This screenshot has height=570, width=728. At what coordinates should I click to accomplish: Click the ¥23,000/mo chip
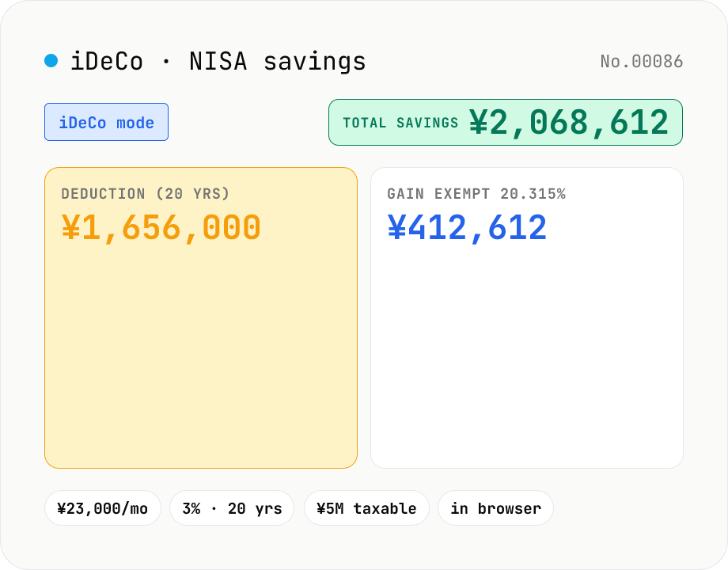[x=103, y=508]
